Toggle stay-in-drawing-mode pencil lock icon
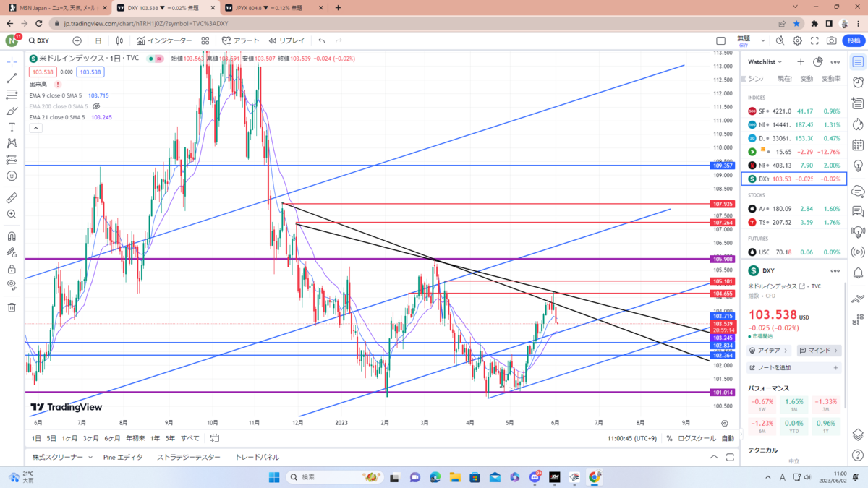Screen dimensions: 868x488 [12, 252]
